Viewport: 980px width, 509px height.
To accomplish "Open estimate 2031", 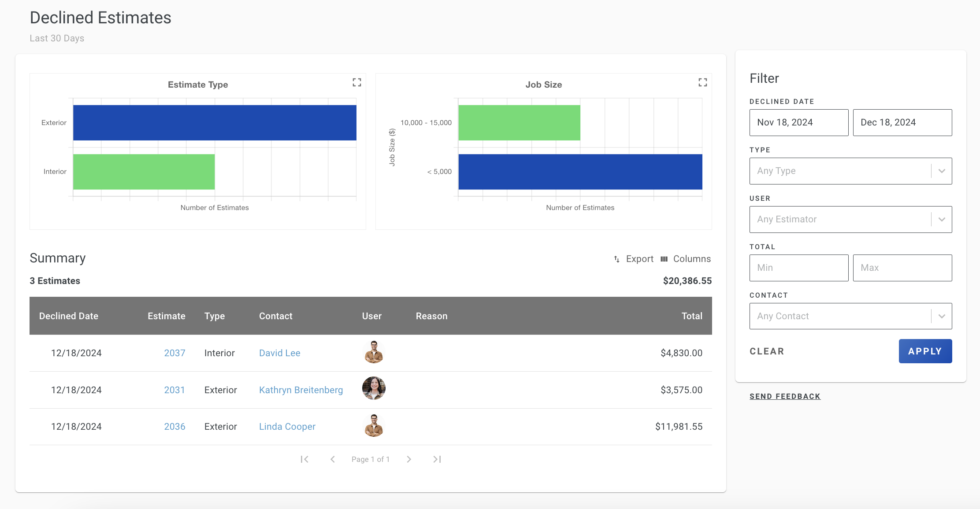I will (x=174, y=390).
